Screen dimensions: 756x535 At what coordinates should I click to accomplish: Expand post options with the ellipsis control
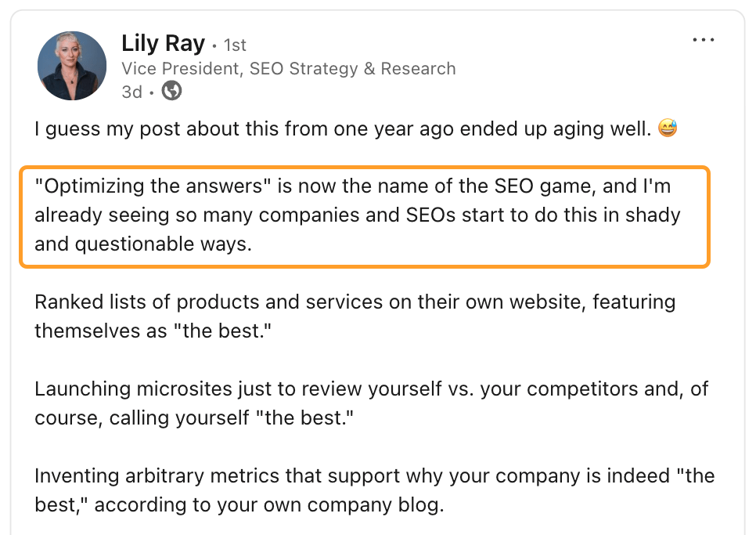pos(703,39)
